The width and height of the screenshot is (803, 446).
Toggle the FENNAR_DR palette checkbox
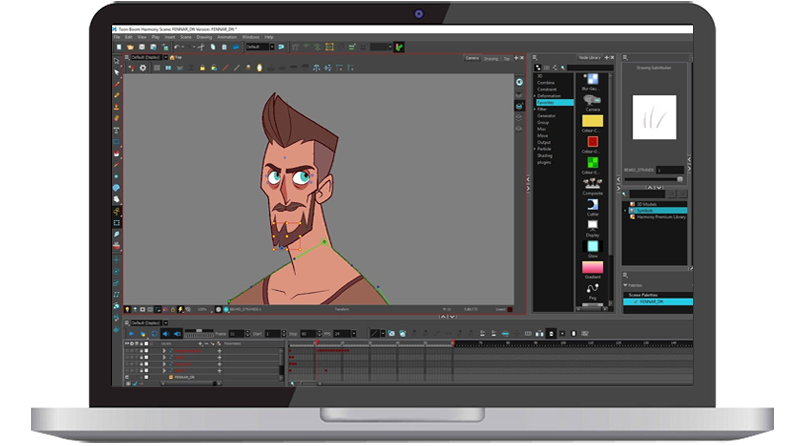(636, 302)
